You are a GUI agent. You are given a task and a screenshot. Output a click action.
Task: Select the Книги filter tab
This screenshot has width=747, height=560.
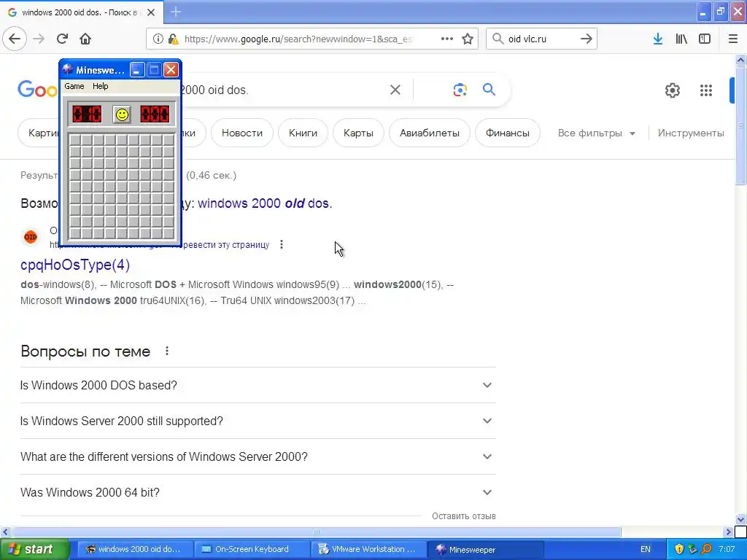[303, 133]
